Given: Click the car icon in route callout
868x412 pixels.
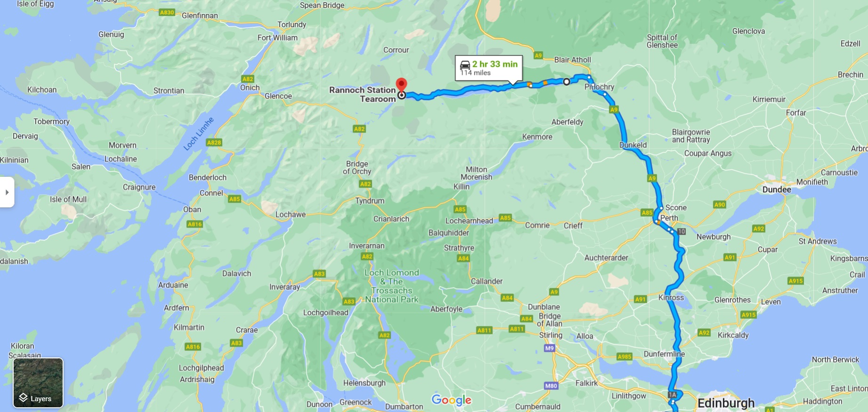Looking at the screenshot, I should [x=465, y=64].
